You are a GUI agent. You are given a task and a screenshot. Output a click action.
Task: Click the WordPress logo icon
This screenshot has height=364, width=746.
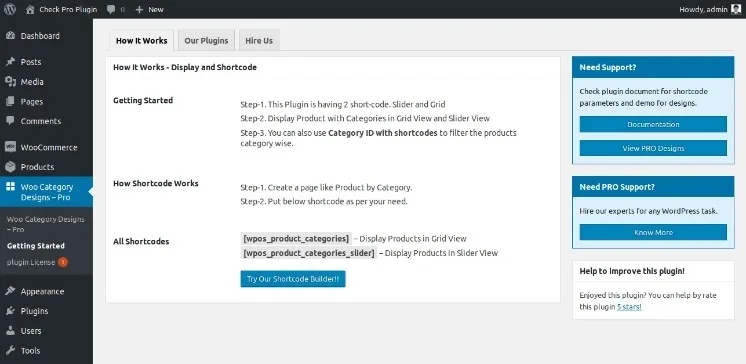pyautogui.click(x=10, y=9)
